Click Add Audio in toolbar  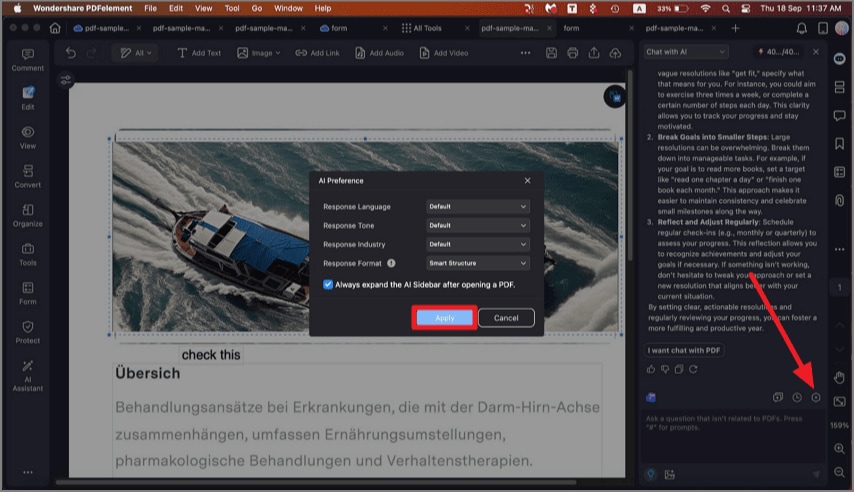[379, 53]
